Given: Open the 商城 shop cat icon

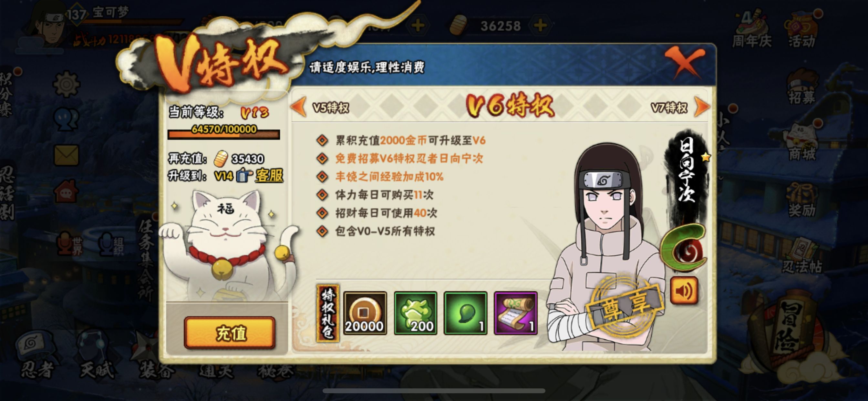Looking at the screenshot, I should pyautogui.click(x=802, y=142).
